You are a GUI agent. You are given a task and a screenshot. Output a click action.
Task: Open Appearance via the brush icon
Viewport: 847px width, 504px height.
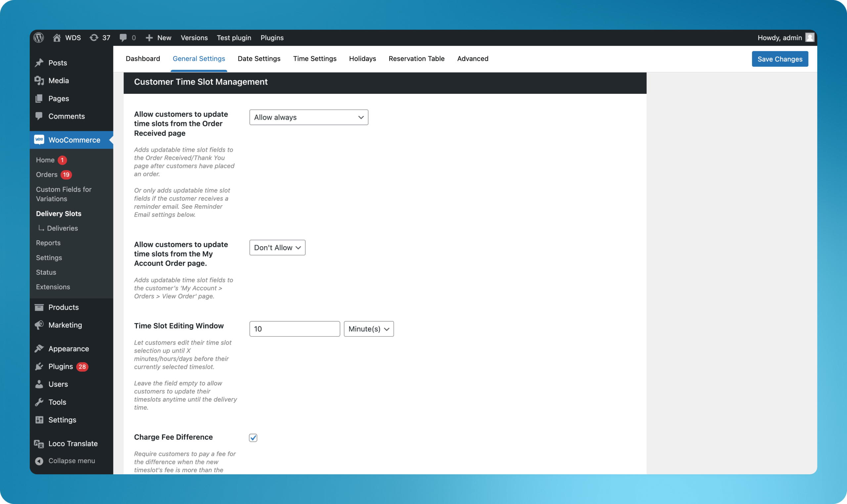point(39,348)
